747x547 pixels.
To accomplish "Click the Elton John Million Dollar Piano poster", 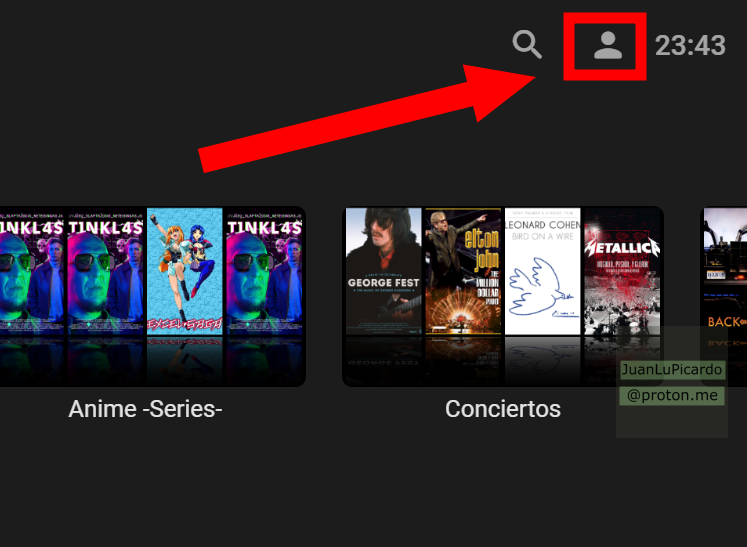I will point(463,271).
